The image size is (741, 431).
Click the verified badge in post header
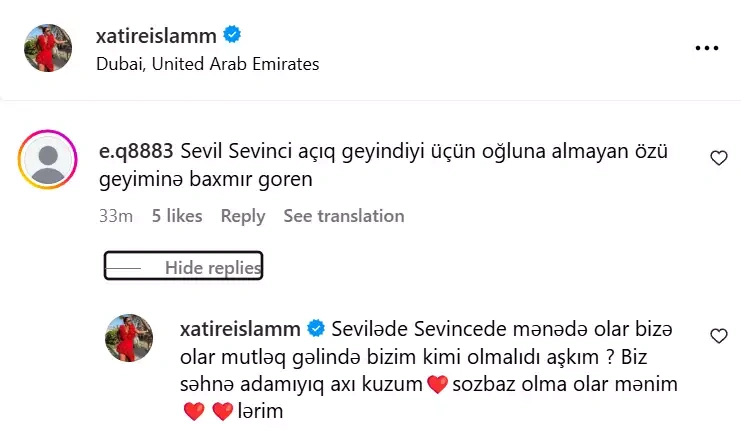(231, 36)
